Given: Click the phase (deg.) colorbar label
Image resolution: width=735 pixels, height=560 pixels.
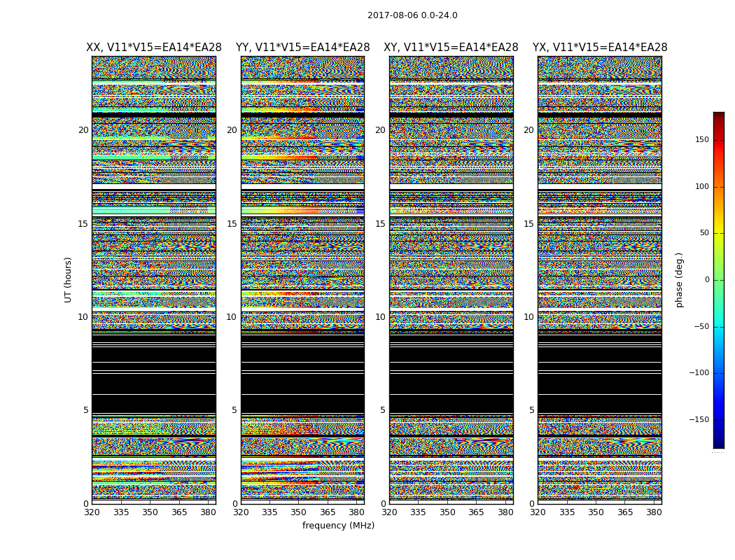Looking at the screenshot, I should pyautogui.click(x=679, y=279).
